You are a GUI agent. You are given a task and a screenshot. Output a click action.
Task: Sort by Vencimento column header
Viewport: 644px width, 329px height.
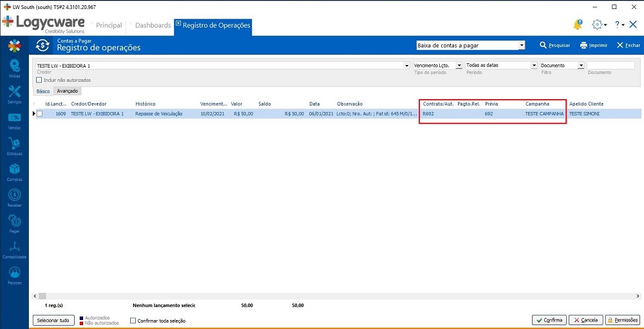pyautogui.click(x=213, y=104)
